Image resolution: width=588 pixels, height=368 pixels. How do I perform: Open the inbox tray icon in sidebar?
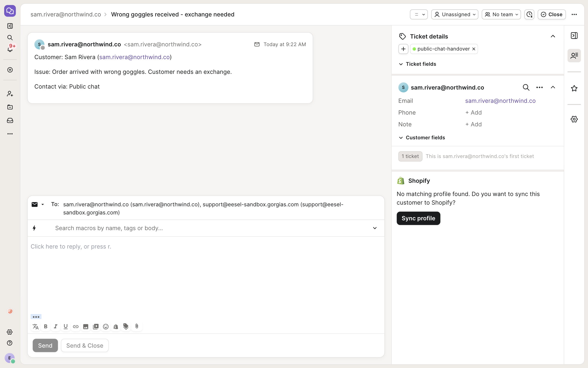pyautogui.click(x=10, y=120)
